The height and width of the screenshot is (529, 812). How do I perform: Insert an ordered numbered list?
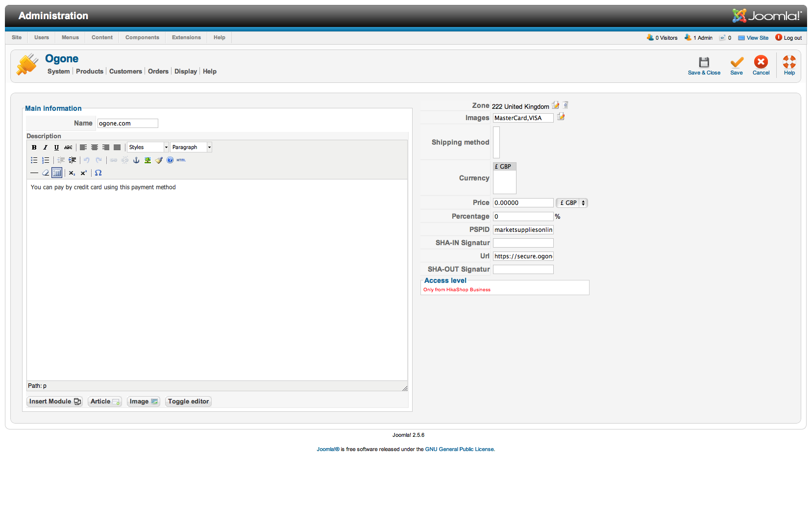[46, 160]
